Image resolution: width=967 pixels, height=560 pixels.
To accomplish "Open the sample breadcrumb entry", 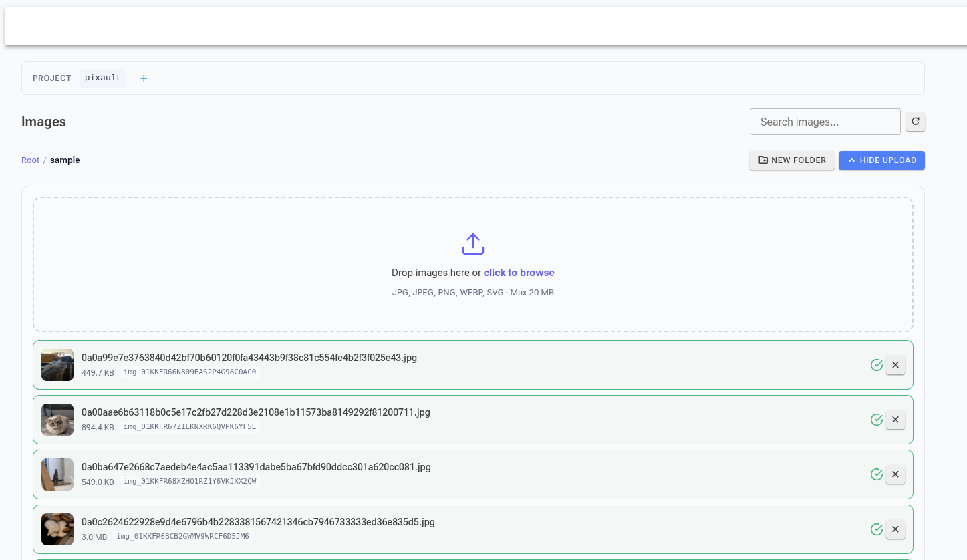I will pos(65,160).
